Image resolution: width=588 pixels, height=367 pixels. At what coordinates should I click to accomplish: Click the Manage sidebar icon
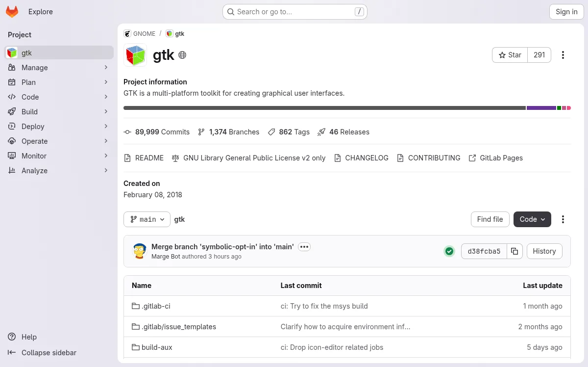pyautogui.click(x=12, y=68)
